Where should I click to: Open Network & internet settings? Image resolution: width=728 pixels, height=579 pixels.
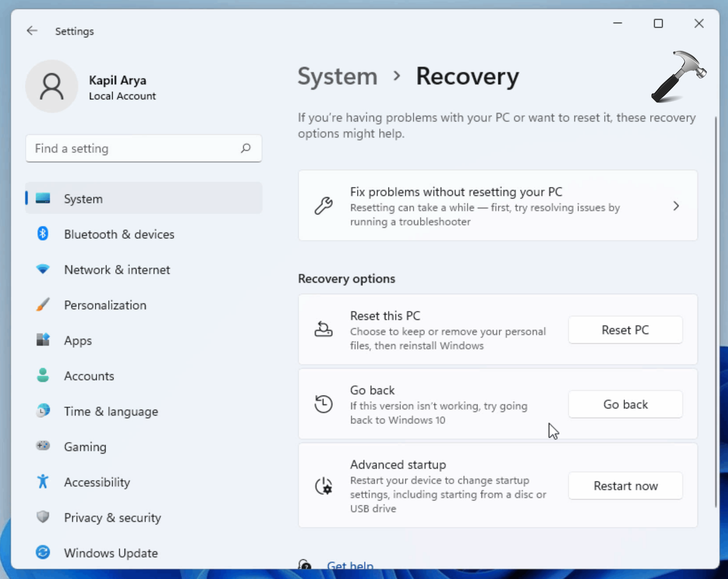coord(117,269)
